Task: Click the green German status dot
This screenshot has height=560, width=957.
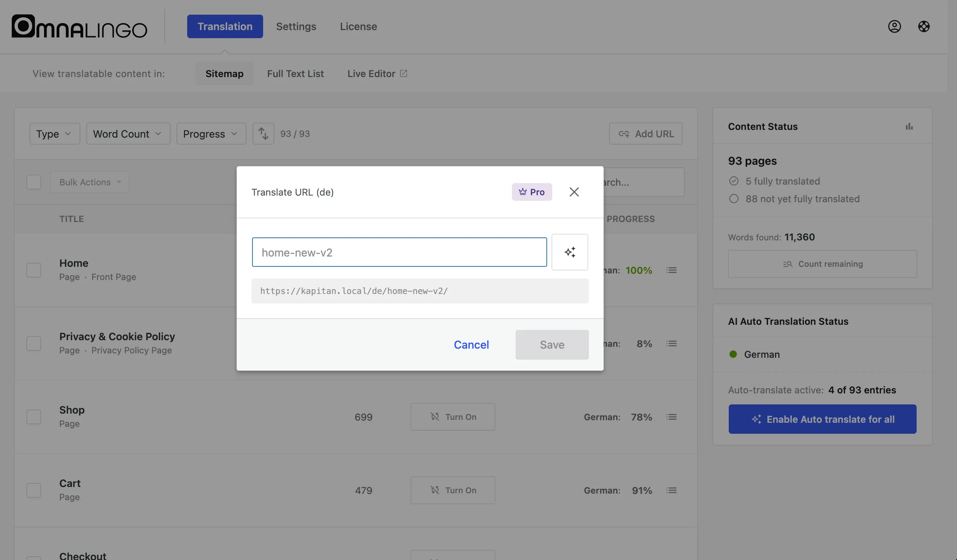Action: [x=733, y=354]
